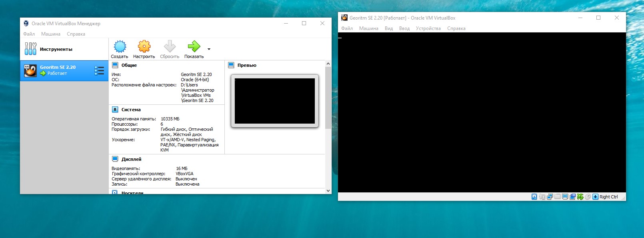Open Машина menu in the running VM window
This screenshot has width=644, height=238.
(369, 28)
